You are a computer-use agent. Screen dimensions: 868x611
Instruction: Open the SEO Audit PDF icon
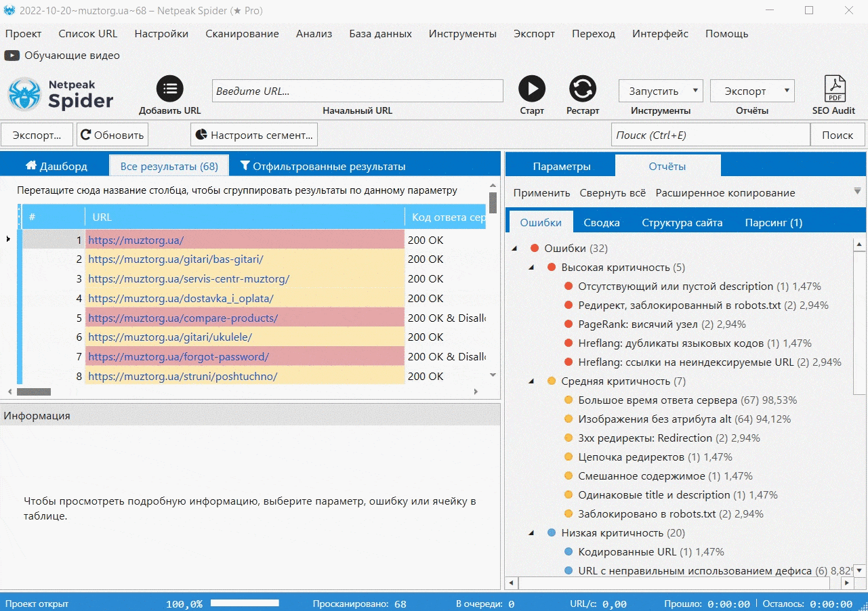click(x=834, y=89)
